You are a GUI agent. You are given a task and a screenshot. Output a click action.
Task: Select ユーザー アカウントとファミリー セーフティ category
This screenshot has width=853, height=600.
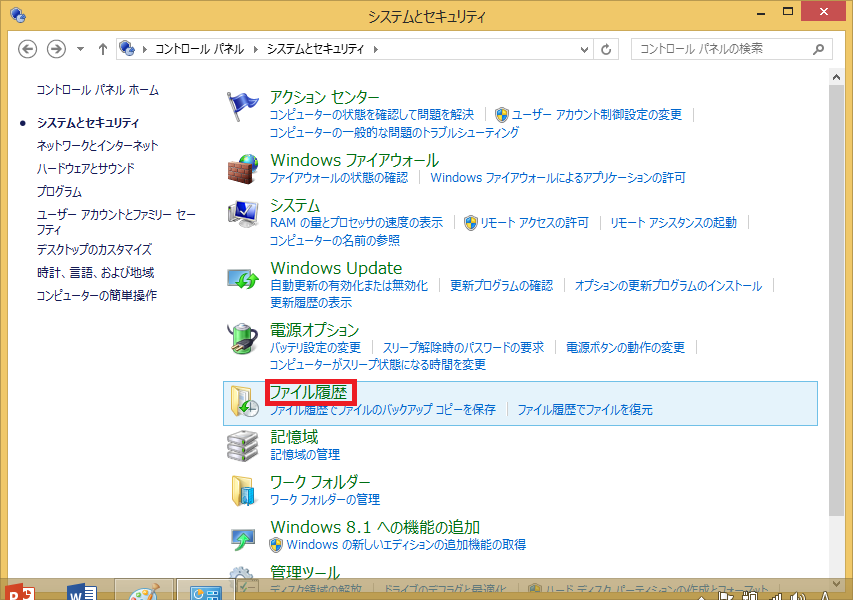coord(116,222)
